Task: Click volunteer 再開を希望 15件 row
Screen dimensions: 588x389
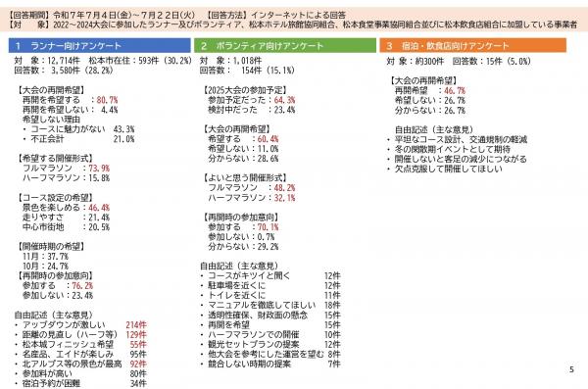Action: [270, 325]
